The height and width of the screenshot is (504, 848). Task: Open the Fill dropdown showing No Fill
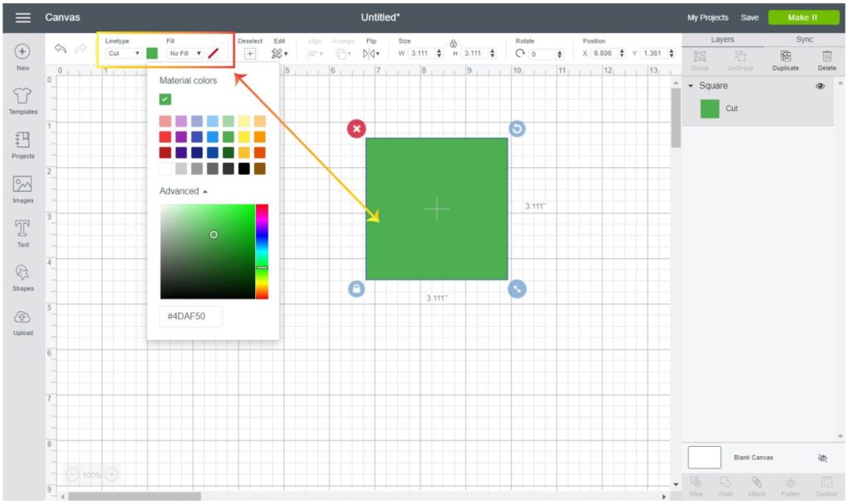[185, 53]
